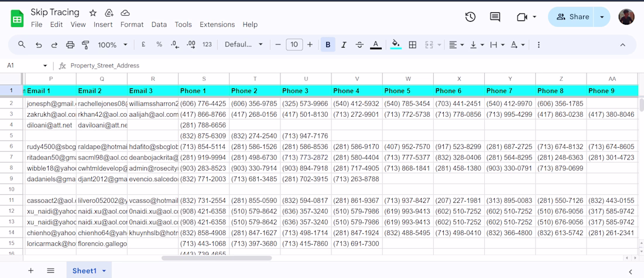This screenshot has height=278, width=644.
Task: Open the Extensions menu
Action: click(217, 25)
